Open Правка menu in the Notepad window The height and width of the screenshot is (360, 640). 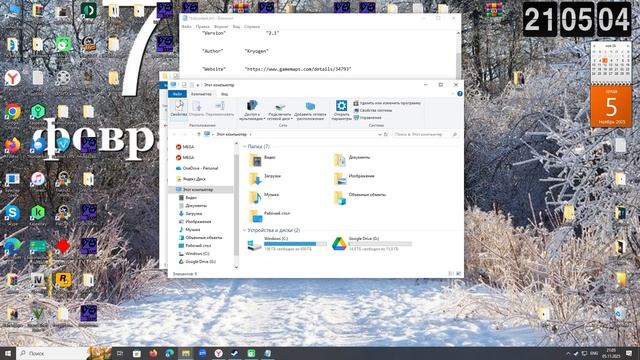[x=202, y=27]
